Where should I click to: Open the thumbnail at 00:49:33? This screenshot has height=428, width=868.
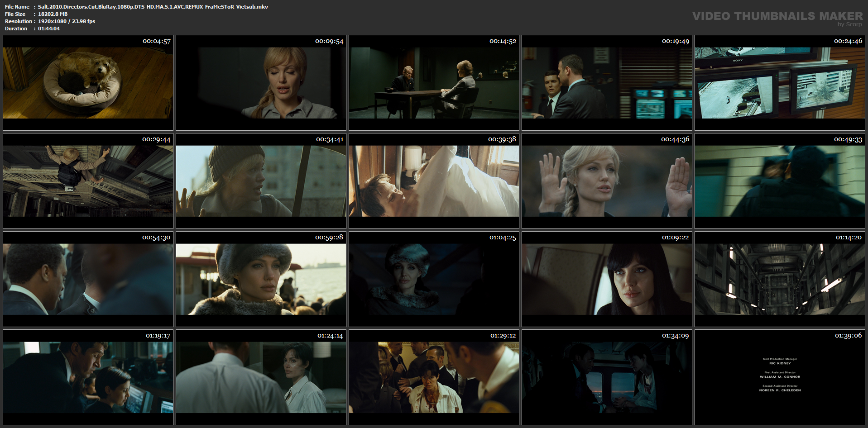pos(780,181)
